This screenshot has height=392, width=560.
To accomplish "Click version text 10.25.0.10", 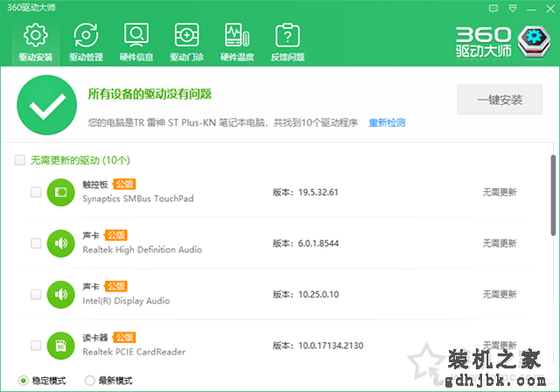I will point(318,295).
